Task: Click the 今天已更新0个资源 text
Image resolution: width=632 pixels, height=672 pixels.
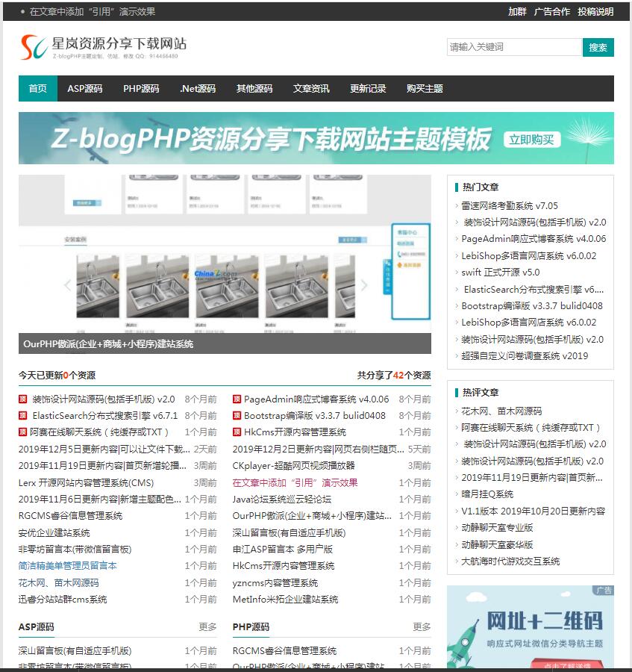Action: click(57, 376)
